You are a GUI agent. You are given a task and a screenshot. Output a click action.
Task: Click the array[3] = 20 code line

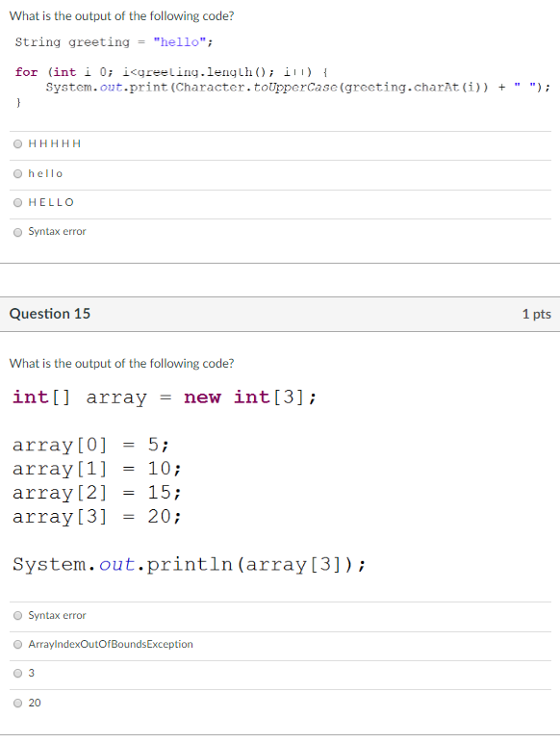pos(97,517)
